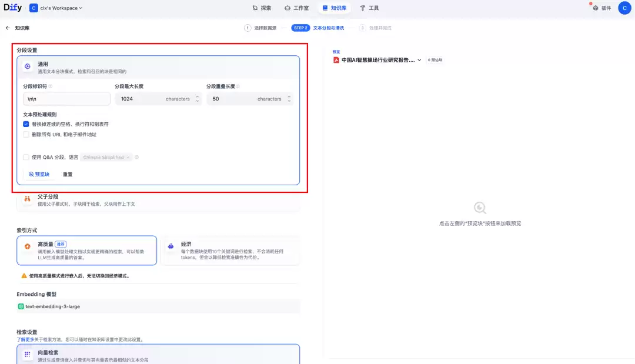Image resolution: width=635 pixels, height=364 pixels.
Task: Uncheck 替换掉连续的空格、换行符和制表符
Action: point(26,124)
